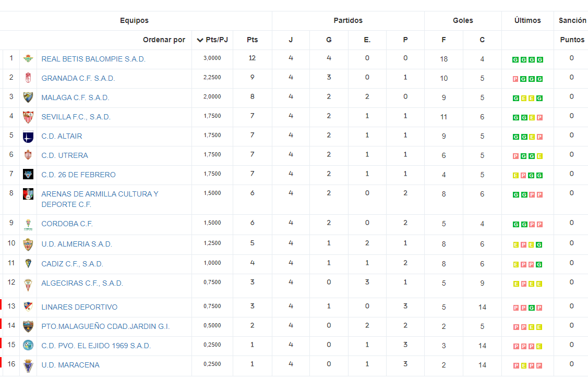Screen dimensions: 588x380
Task: Open SEVILLA F.C., S.A.D. team link
Action: click(76, 117)
